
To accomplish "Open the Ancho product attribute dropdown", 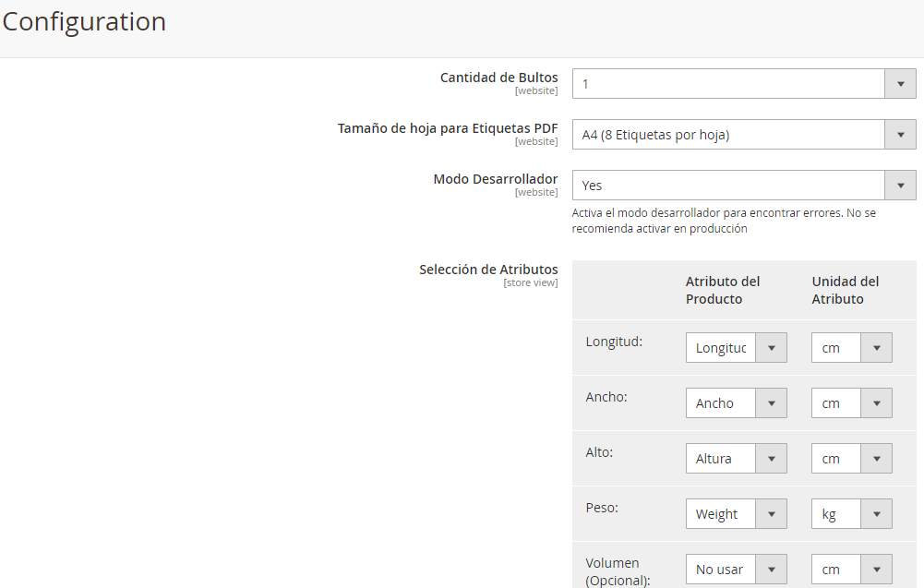I will point(736,403).
